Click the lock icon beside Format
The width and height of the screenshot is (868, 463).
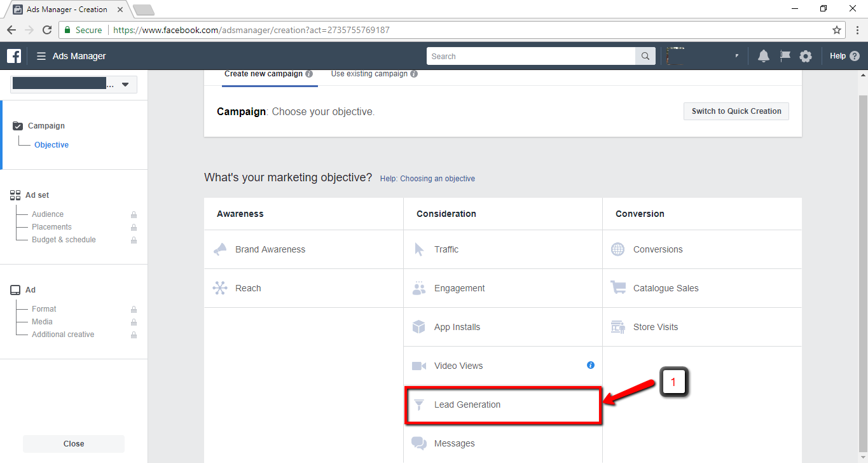(x=134, y=310)
